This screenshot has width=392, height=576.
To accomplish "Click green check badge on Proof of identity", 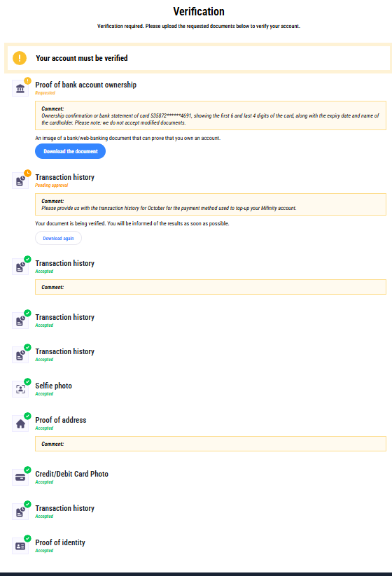I will pos(27,538).
